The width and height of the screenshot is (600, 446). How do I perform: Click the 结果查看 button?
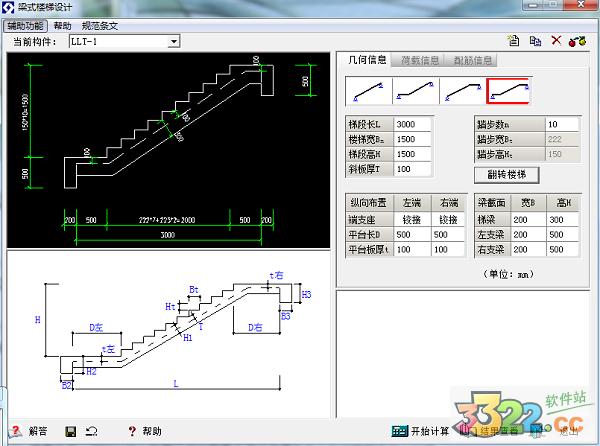(490, 431)
